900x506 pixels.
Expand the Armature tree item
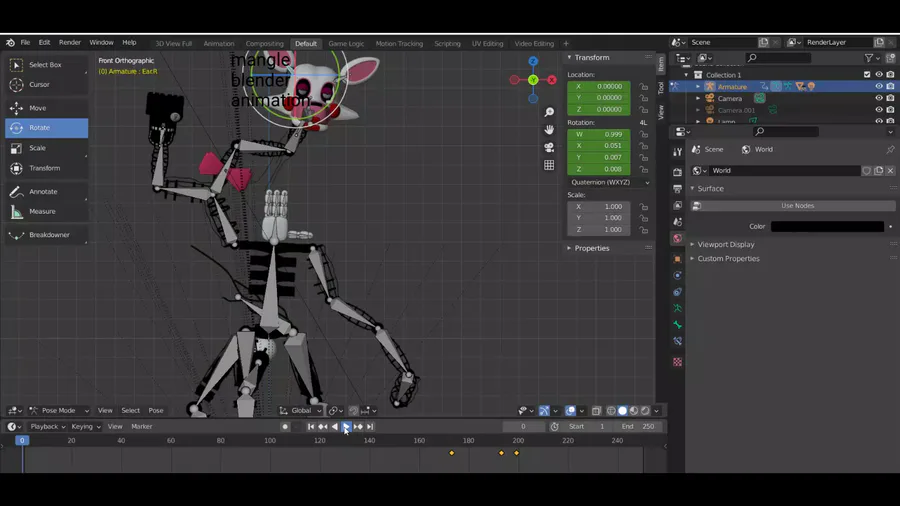[698, 87]
